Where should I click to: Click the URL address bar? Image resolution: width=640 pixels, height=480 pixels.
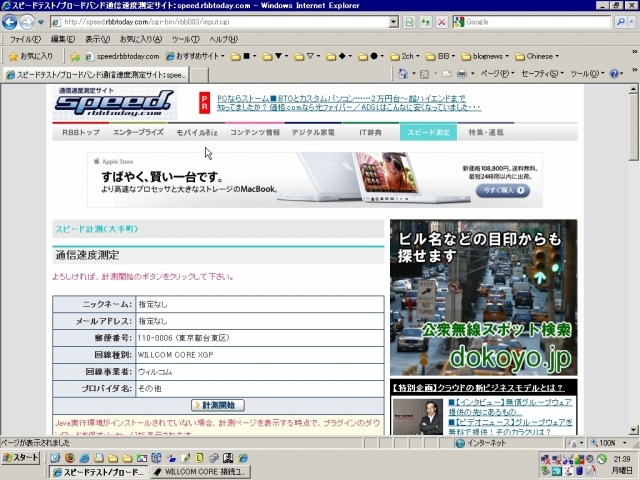pyautogui.click(x=220, y=22)
